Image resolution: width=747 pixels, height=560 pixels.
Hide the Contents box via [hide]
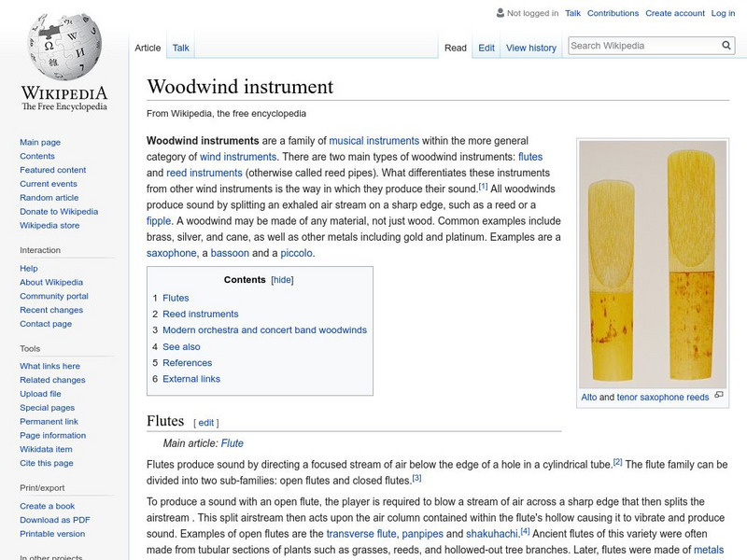(282, 280)
